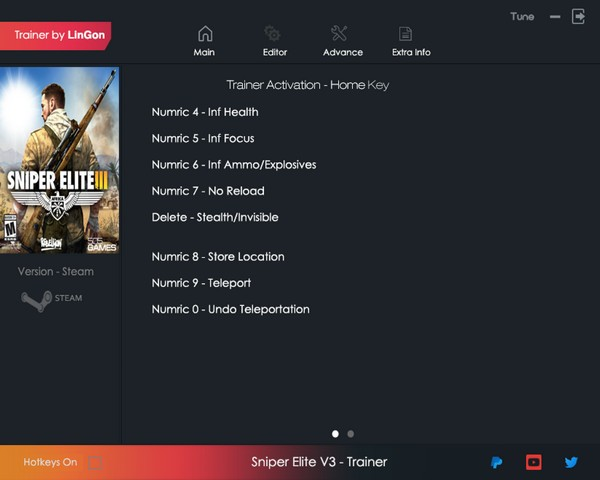This screenshot has height=480, width=600.
Task: Click the 'Hotkeys On' label
Action: (x=50, y=462)
